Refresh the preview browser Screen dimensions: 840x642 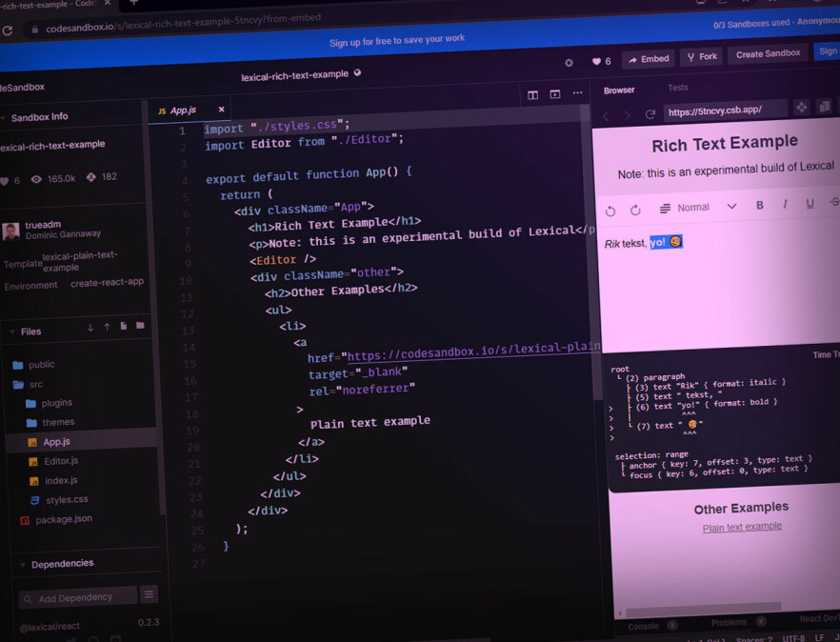(650, 114)
